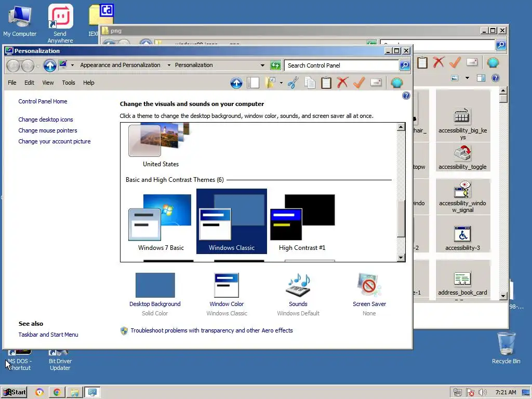Open the accessibility_toggle file in png window
This screenshot has height=399, width=532.
pos(462,157)
